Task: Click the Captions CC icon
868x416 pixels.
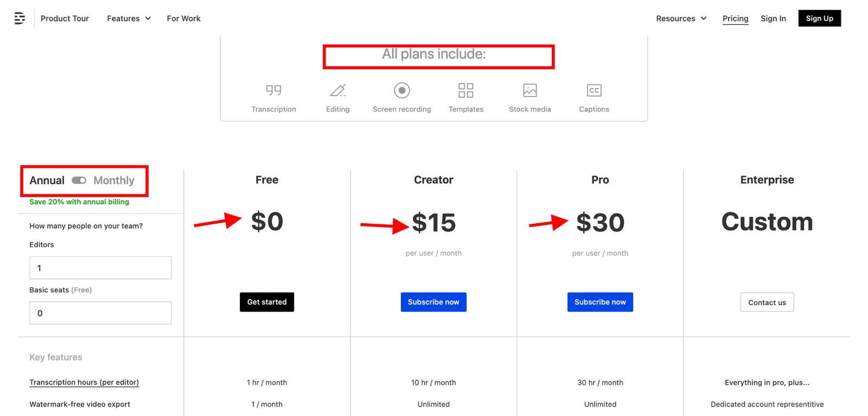Action: coord(594,90)
